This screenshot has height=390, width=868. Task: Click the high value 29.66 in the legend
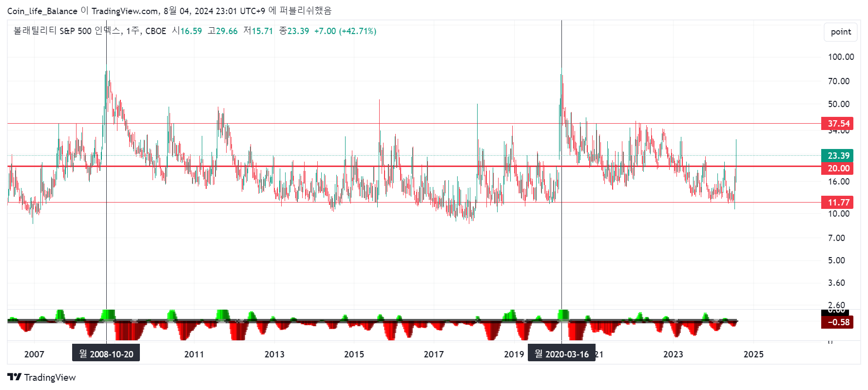[227, 31]
